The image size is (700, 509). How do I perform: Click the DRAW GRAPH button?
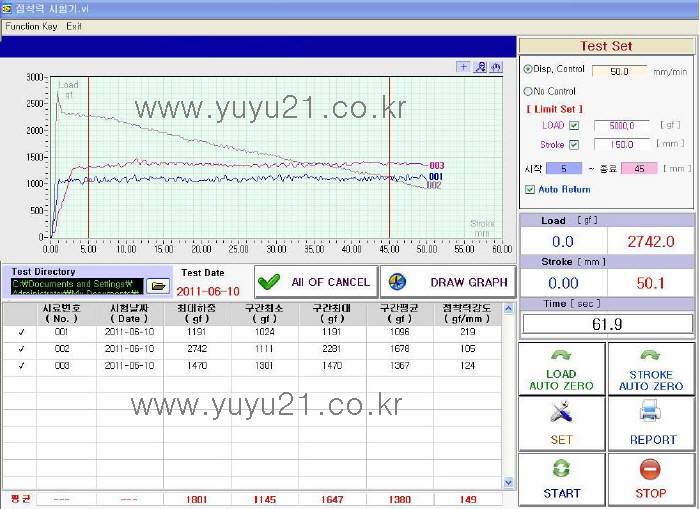coord(447,282)
